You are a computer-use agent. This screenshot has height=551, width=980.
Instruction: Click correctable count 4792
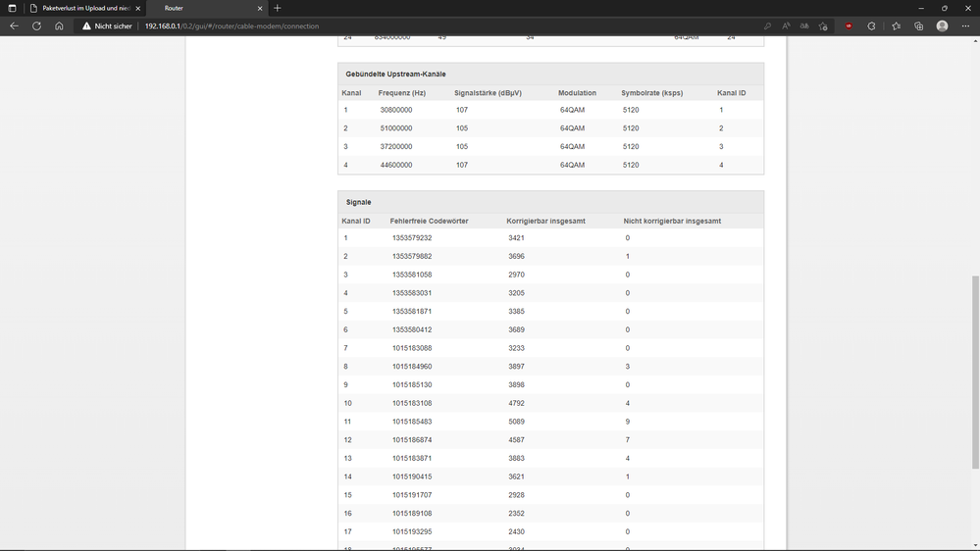pyautogui.click(x=516, y=404)
